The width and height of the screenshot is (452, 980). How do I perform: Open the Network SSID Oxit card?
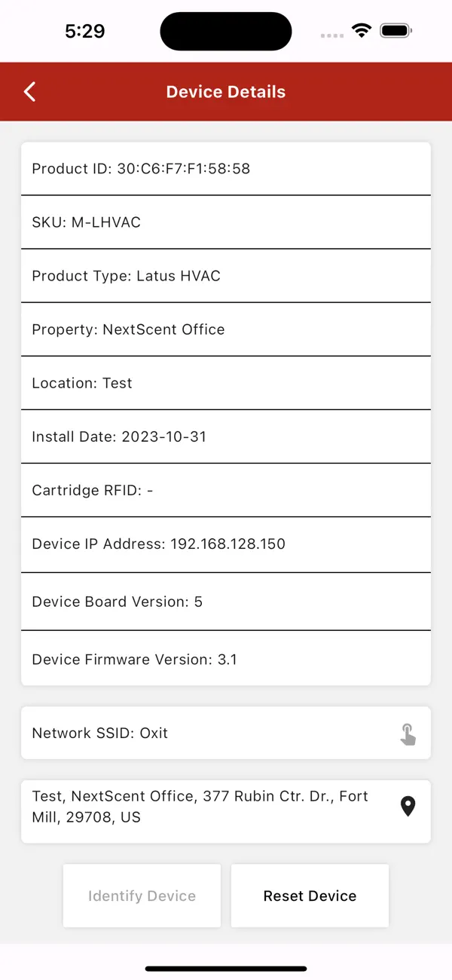point(226,733)
